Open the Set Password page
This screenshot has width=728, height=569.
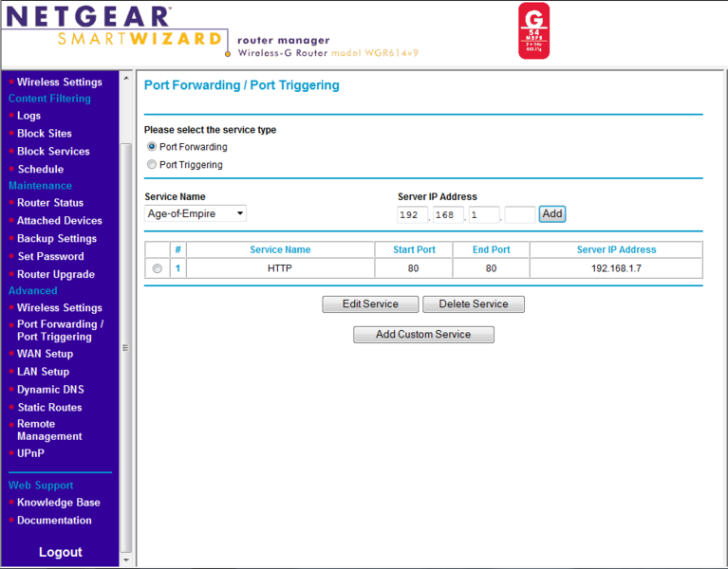point(50,256)
